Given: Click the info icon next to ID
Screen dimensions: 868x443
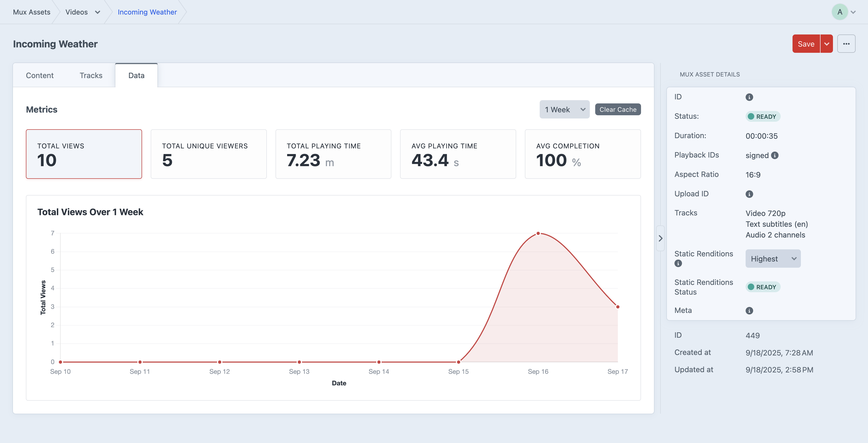Looking at the screenshot, I should coord(749,97).
